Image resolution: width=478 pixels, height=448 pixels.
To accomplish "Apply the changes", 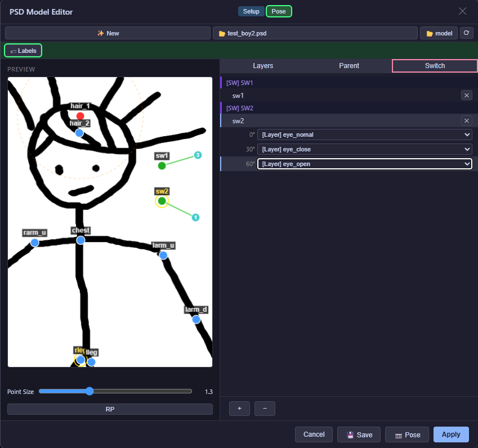I will pos(451,434).
